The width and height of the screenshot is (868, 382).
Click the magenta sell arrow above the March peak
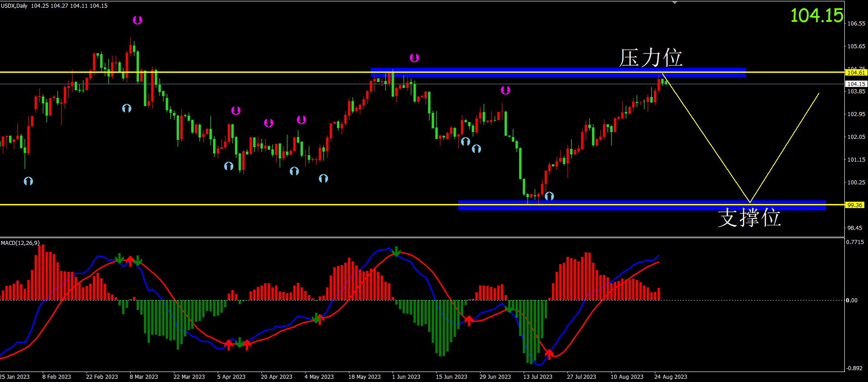pyautogui.click(x=137, y=20)
